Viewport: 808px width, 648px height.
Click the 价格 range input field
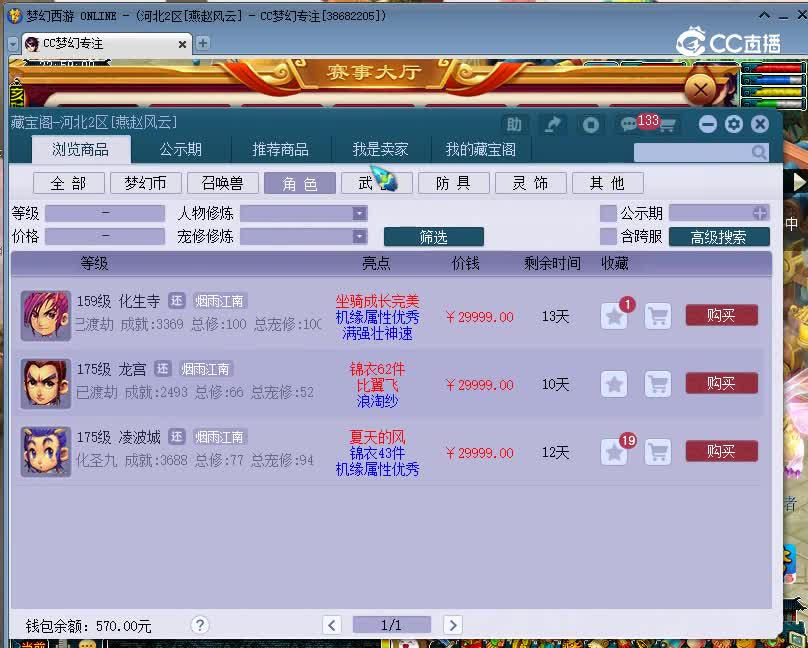coord(105,236)
